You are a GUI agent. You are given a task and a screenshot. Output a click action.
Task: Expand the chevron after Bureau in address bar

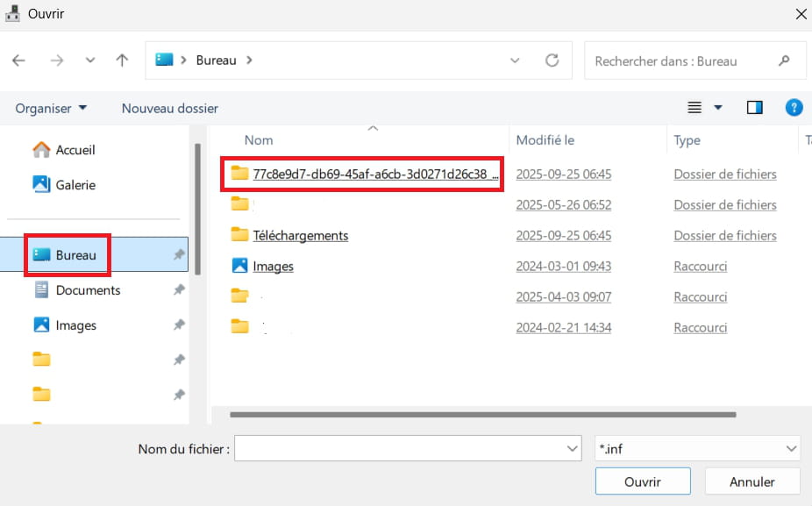pos(249,61)
